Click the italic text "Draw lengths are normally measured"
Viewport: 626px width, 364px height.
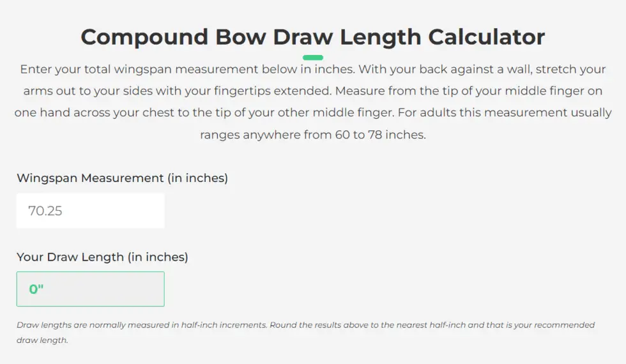click(93, 325)
